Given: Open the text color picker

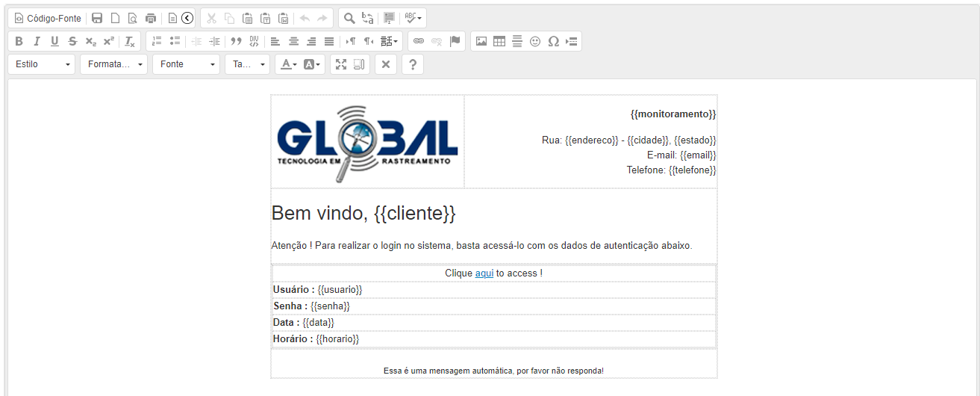Looking at the screenshot, I should (x=288, y=64).
